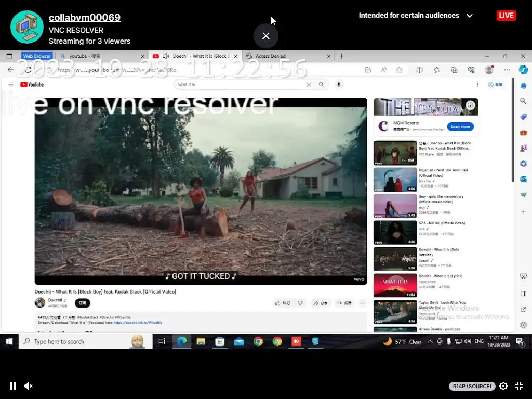Click 'Learn more' on MGM Resorts ad

460,127
